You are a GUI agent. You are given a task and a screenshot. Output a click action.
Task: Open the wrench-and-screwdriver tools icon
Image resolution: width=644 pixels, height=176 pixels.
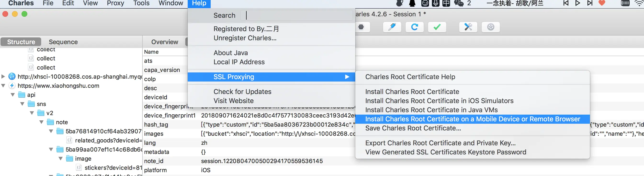pos(468,27)
